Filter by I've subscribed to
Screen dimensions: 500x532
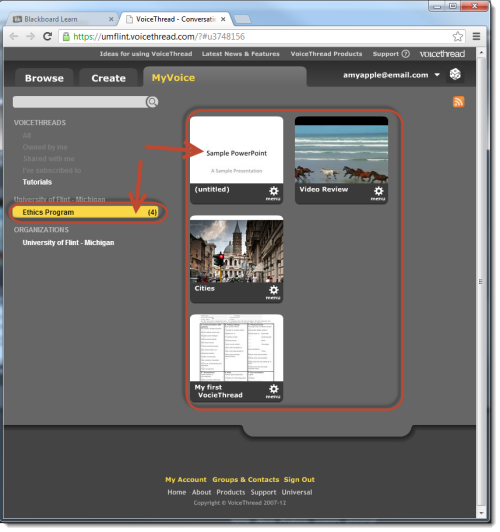click(x=52, y=170)
